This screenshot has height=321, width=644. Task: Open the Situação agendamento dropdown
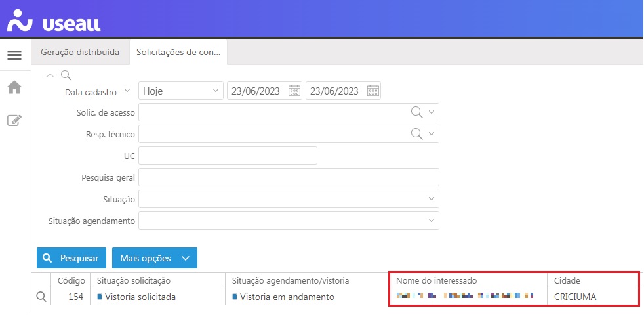pos(289,221)
